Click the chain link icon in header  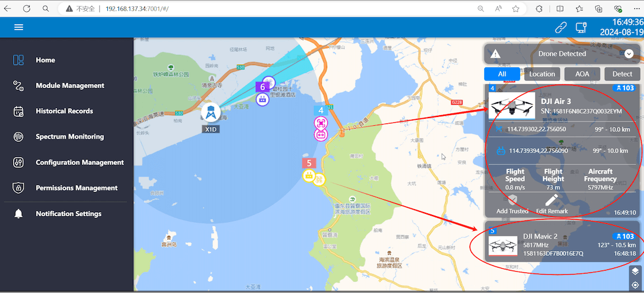[560, 27]
